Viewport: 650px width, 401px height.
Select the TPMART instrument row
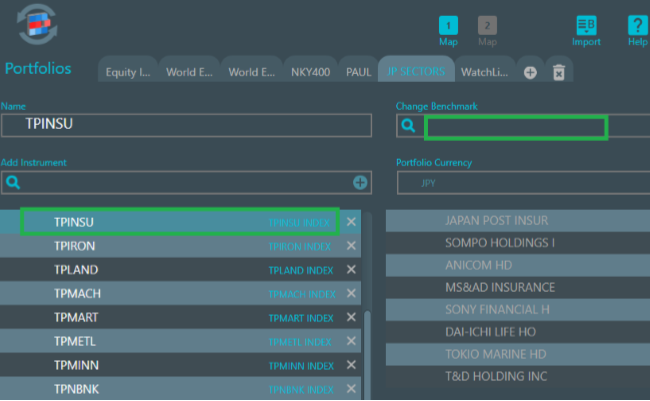click(x=180, y=317)
